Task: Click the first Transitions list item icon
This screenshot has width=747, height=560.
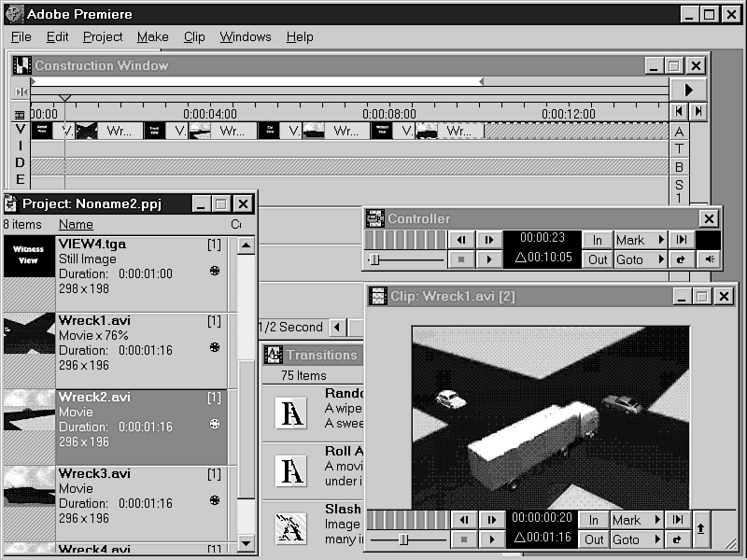Action: pyautogui.click(x=290, y=412)
